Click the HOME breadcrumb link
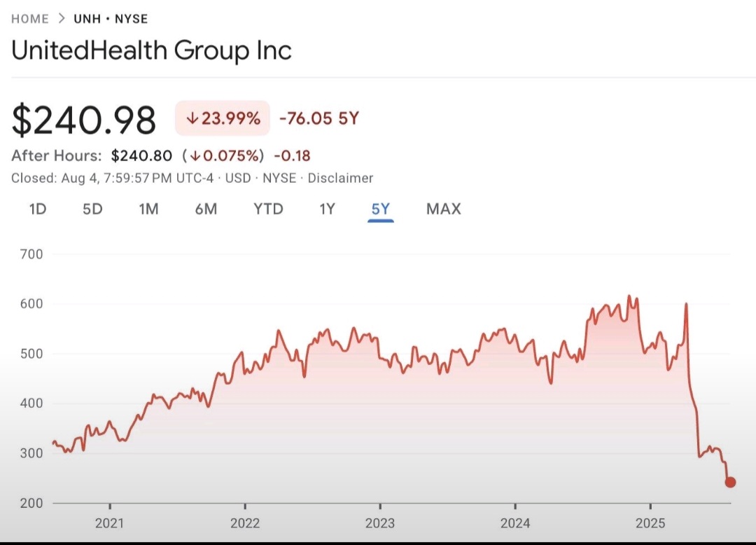 click(30, 19)
